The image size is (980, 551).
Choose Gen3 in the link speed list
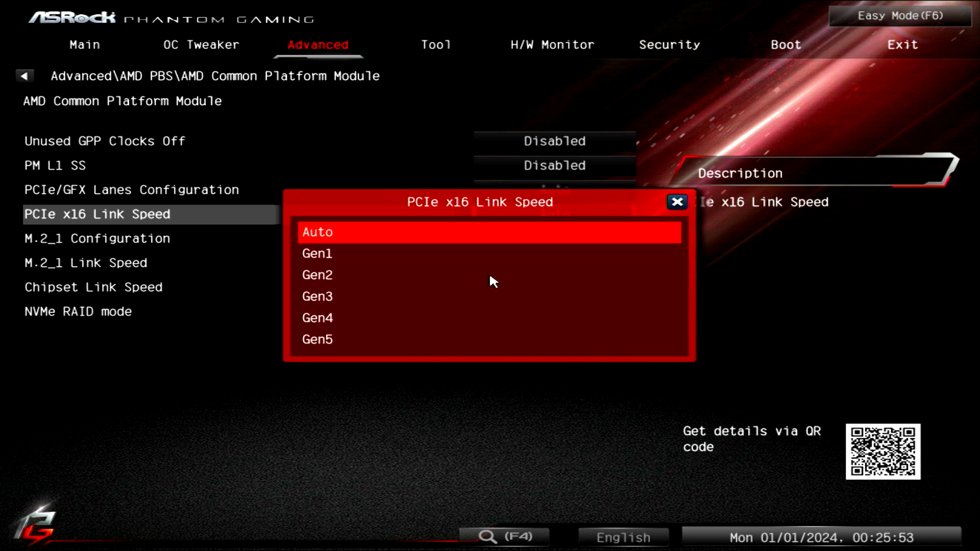point(317,296)
